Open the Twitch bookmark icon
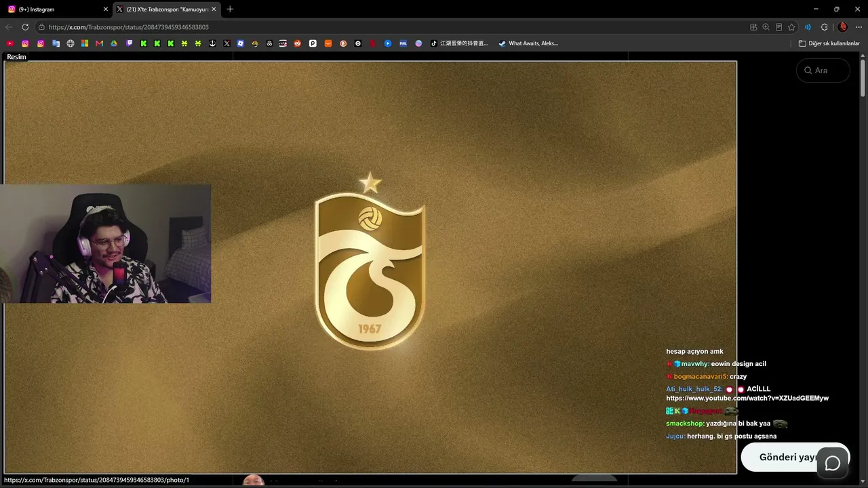The width and height of the screenshot is (868, 488). coord(130,43)
